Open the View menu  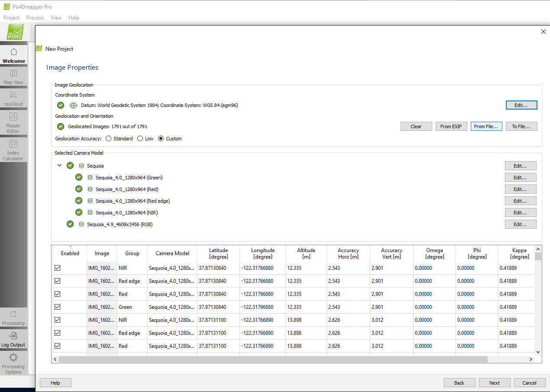click(x=56, y=18)
